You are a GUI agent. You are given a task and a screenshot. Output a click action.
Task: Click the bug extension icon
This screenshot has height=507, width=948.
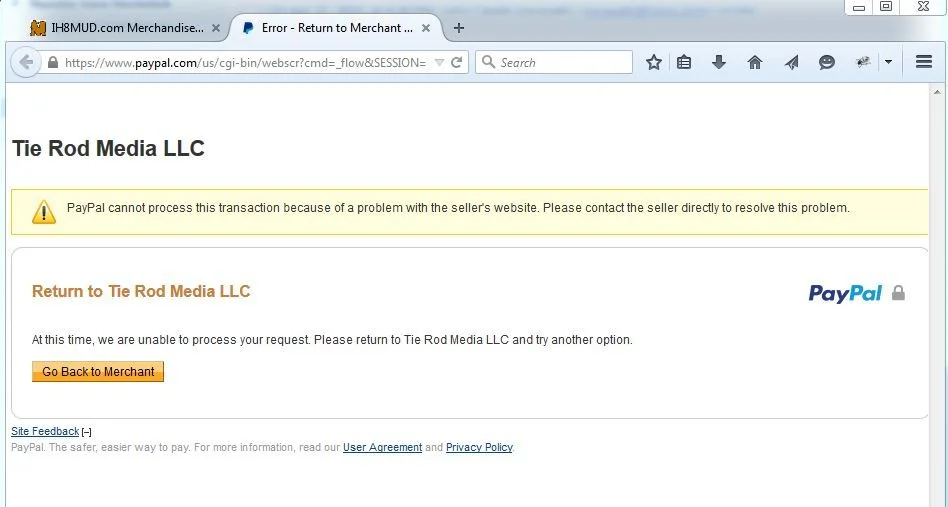click(x=863, y=62)
